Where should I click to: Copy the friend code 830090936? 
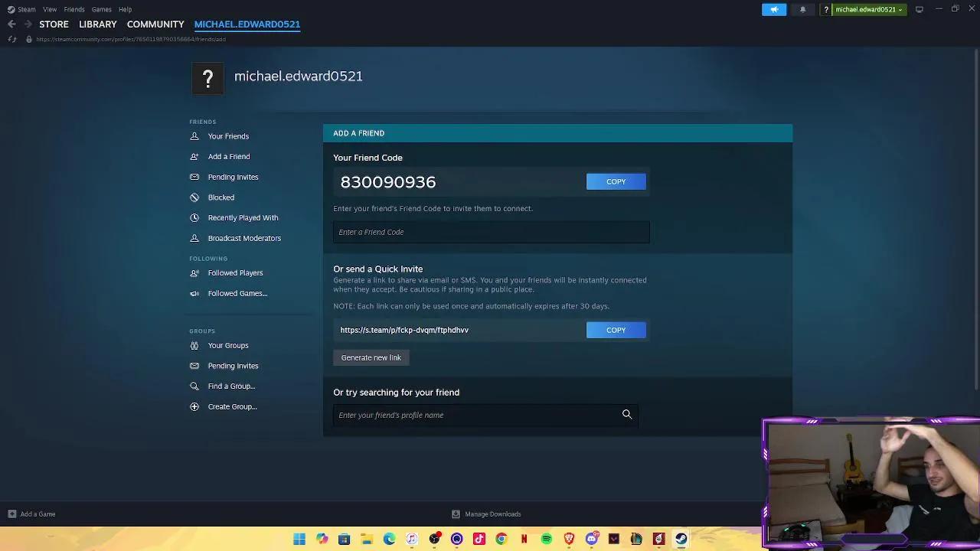616,181
